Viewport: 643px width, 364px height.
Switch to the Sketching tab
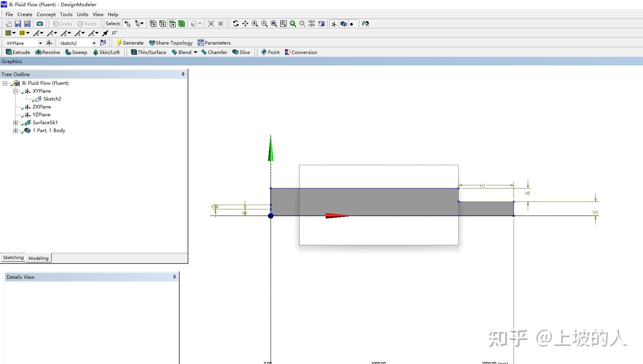coord(13,258)
